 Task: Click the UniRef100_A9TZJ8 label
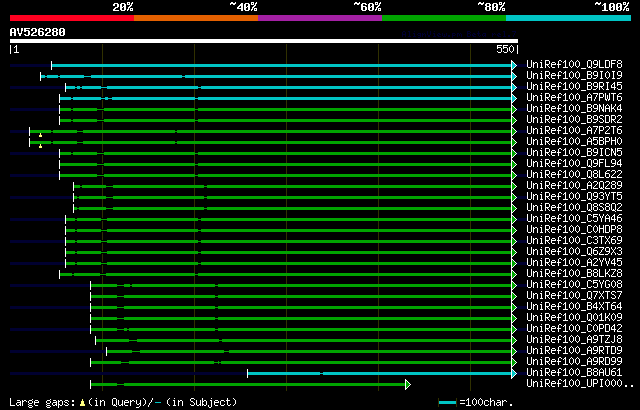pos(574,340)
